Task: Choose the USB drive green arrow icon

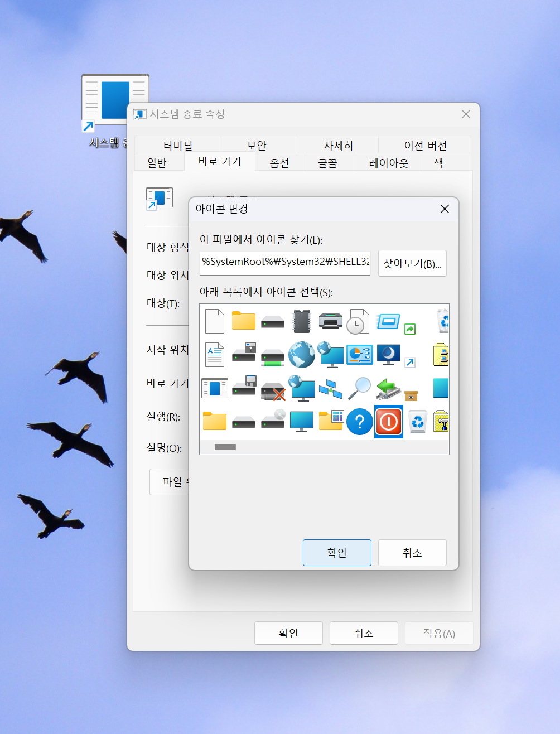Action: [388, 388]
